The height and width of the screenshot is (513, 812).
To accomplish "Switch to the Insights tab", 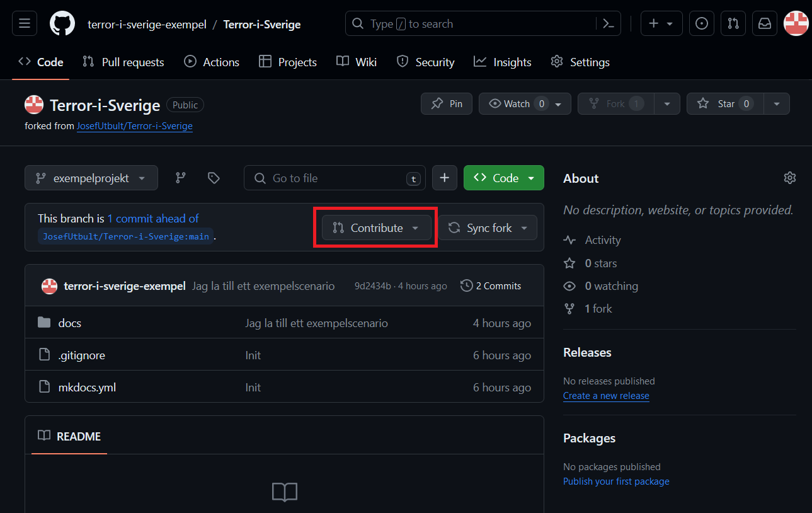I will tap(503, 62).
